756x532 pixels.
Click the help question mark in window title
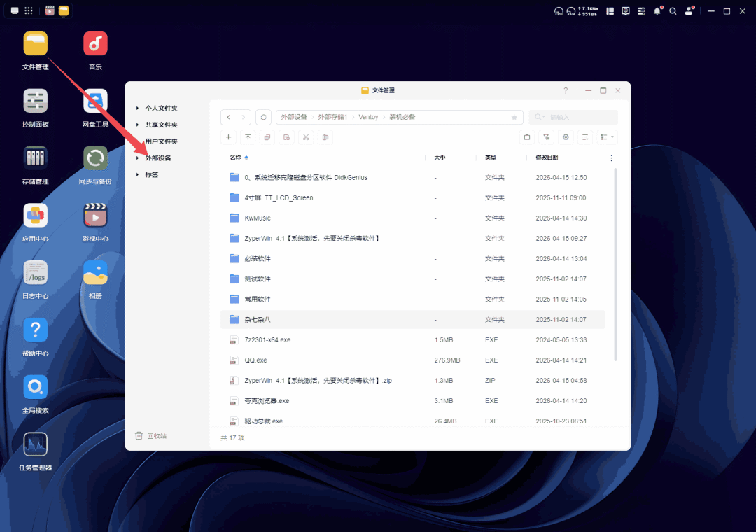566,91
